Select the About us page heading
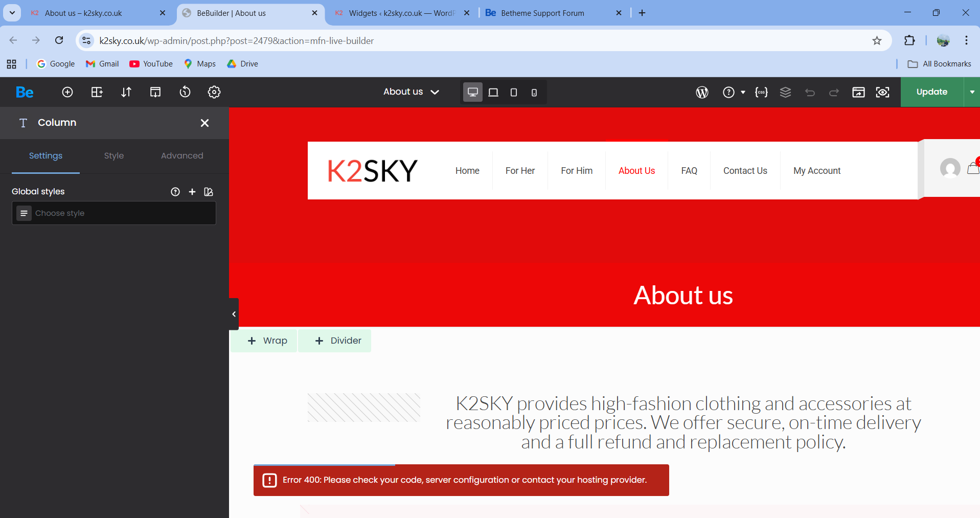The image size is (980, 518). [x=683, y=296]
